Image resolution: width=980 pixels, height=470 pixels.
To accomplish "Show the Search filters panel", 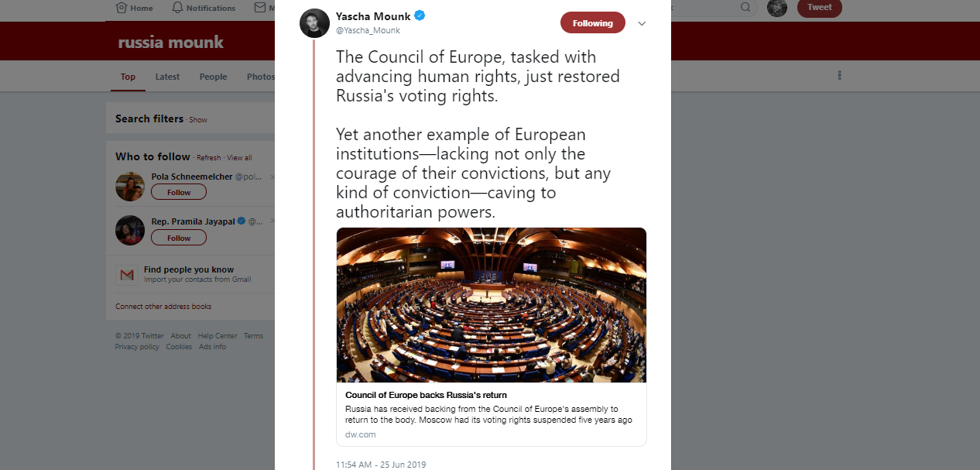I will pos(198,120).
